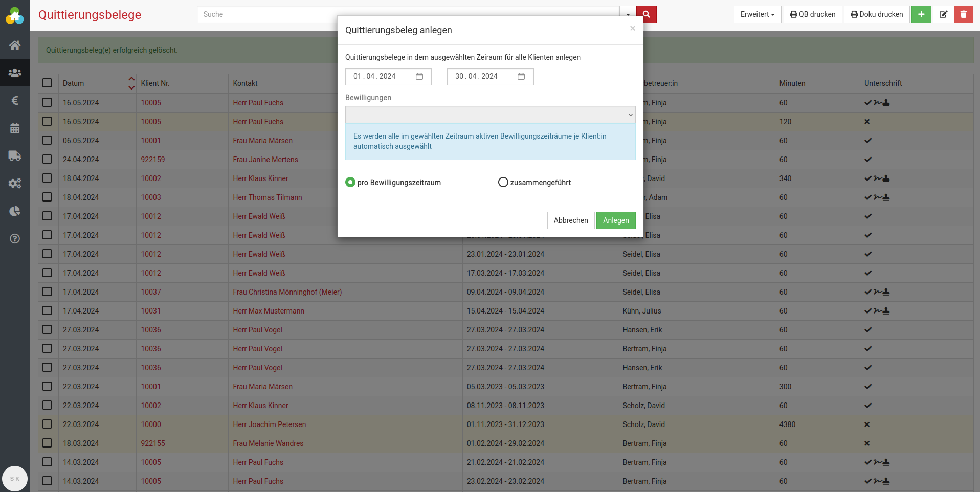Click the green plus add button
Screen dimensions: 980x492
click(x=921, y=14)
